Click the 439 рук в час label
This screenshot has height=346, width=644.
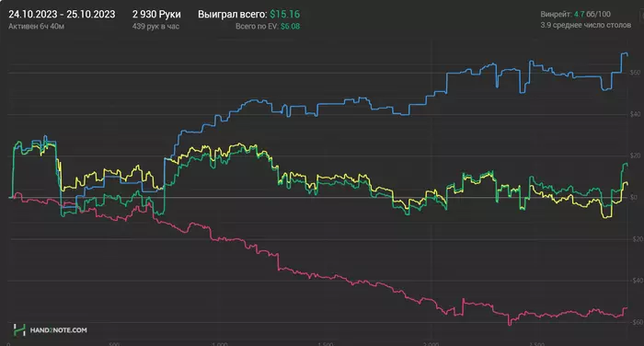click(x=155, y=27)
